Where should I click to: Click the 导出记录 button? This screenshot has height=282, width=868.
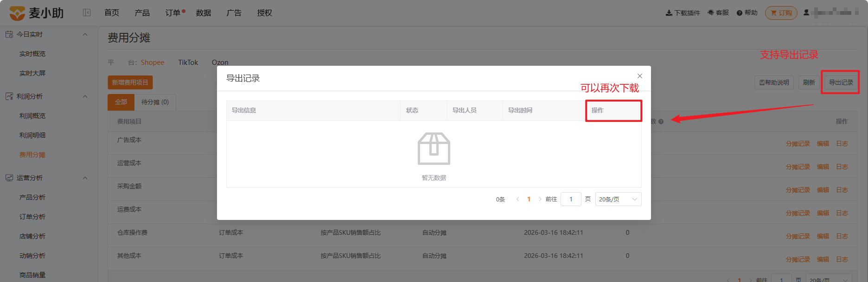pos(841,82)
